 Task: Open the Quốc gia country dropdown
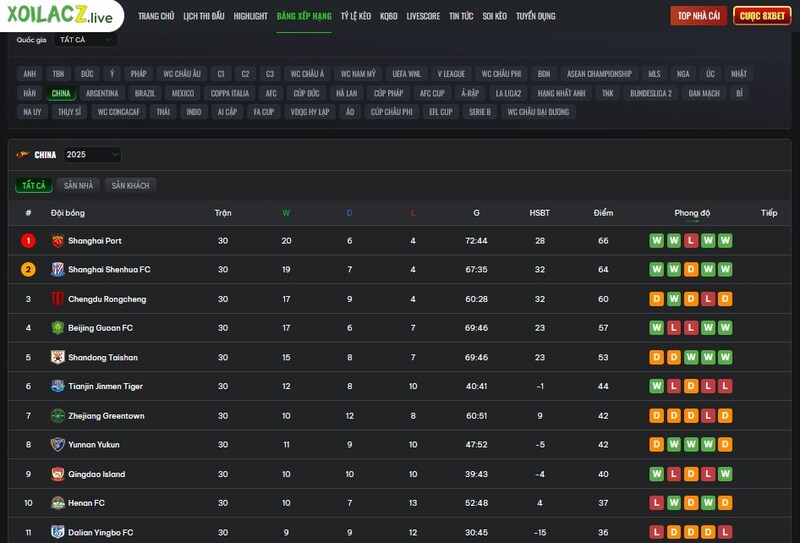click(x=86, y=40)
